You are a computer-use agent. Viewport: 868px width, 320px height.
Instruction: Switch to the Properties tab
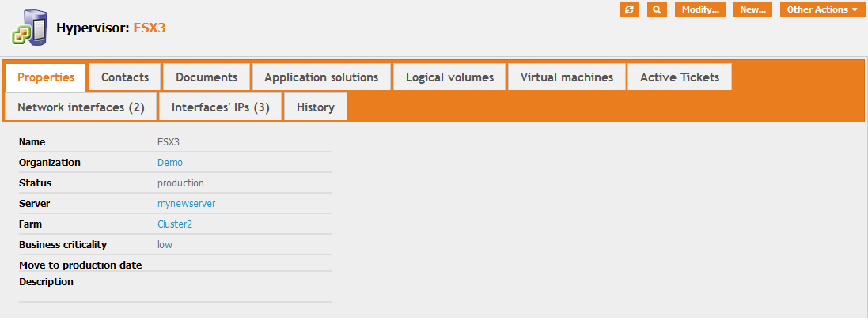[x=46, y=77]
